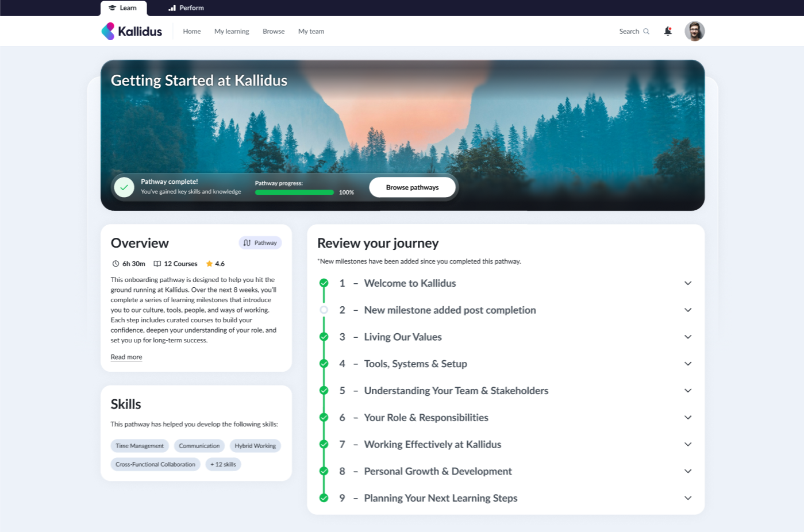Click the Kallidus logo
The image size is (804, 532).
[132, 31]
